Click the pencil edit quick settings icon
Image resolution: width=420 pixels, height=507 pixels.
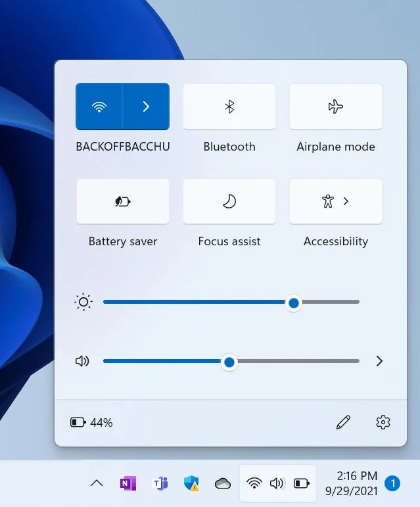[x=343, y=422]
